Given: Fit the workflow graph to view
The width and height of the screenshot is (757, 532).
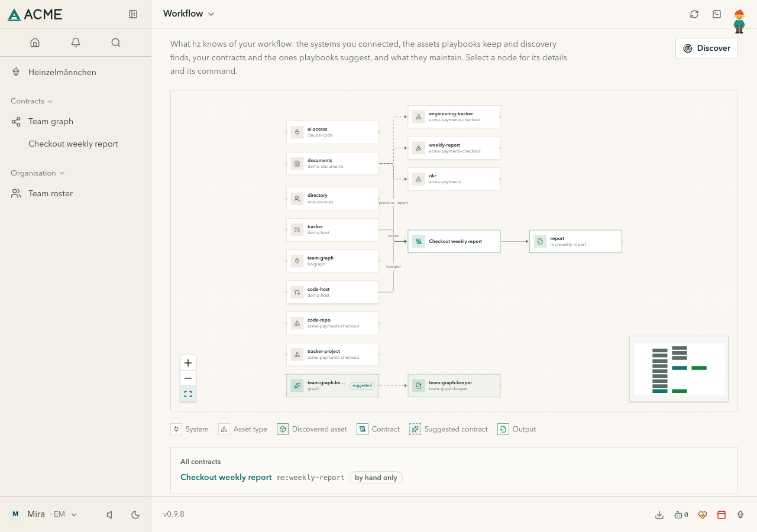Looking at the screenshot, I should point(188,394).
